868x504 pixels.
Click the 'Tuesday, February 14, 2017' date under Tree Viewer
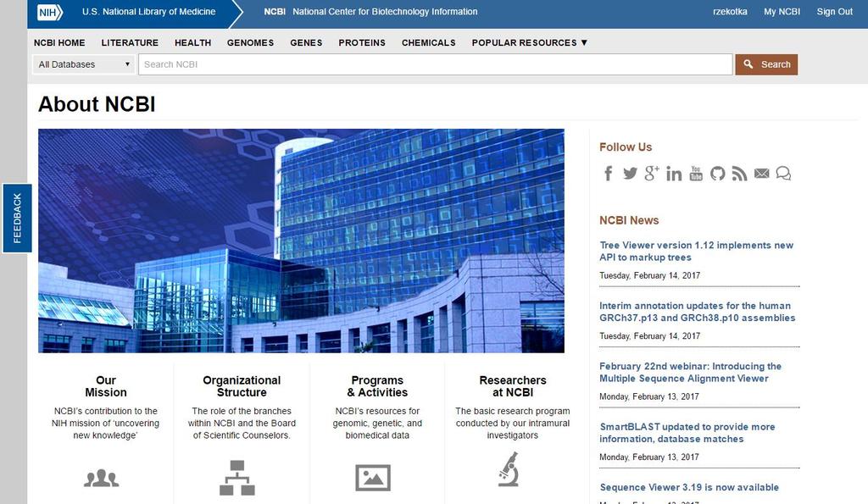click(x=649, y=275)
